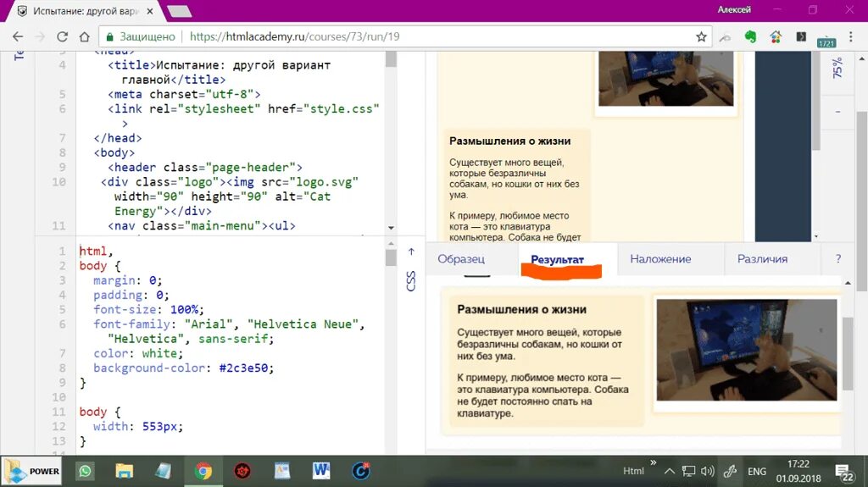Click the meta charset utf-8 line

(184, 94)
